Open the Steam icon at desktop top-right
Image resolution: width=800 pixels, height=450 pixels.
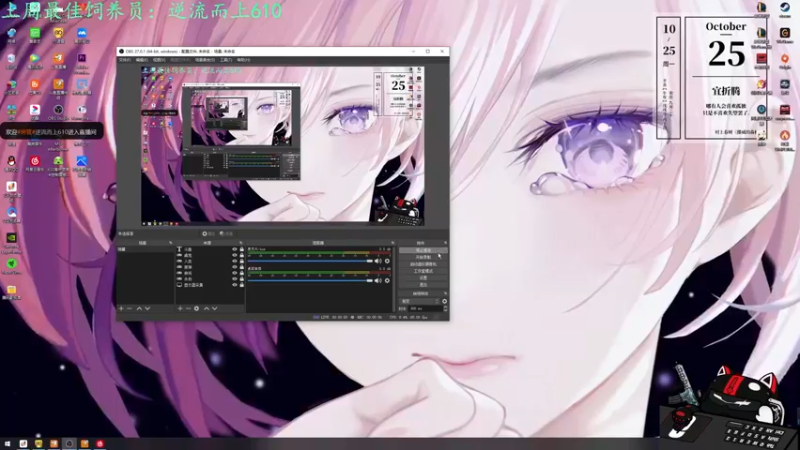[785, 9]
